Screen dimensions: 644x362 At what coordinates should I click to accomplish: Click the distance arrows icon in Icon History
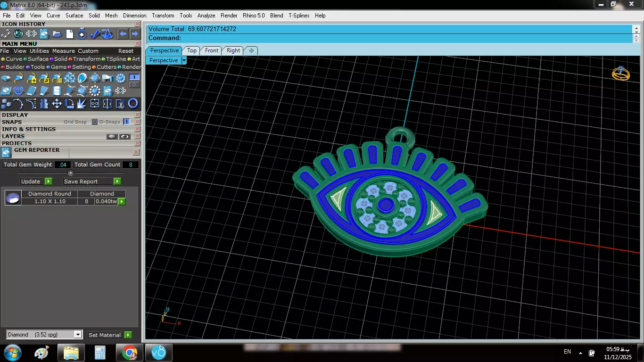click(x=6, y=34)
